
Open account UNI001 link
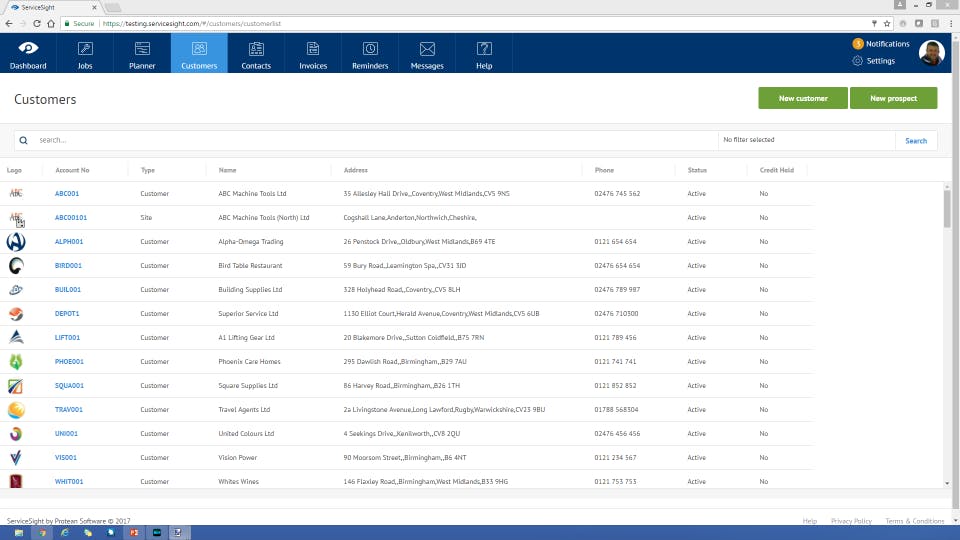pyautogui.click(x=66, y=433)
